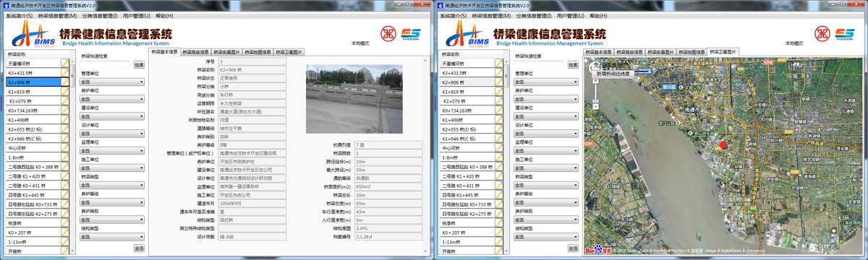Open 监理单位 dropdown in left window
Viewport: 868px width, 260px height.
click(112, 151)
